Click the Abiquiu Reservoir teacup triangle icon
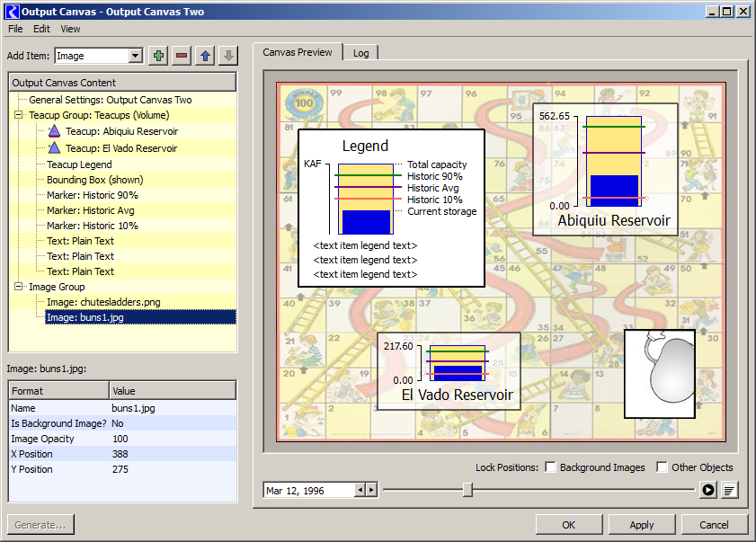756x542 pixels. [55, 131]
